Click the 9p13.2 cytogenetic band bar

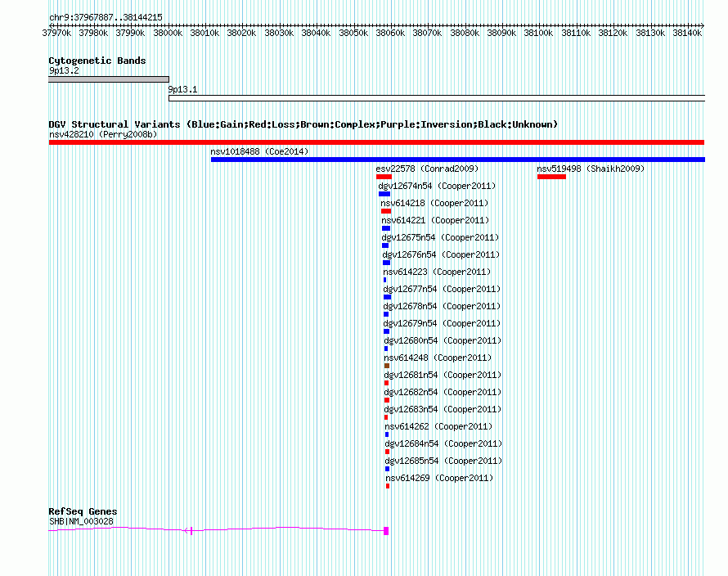[x=109, y=79]
